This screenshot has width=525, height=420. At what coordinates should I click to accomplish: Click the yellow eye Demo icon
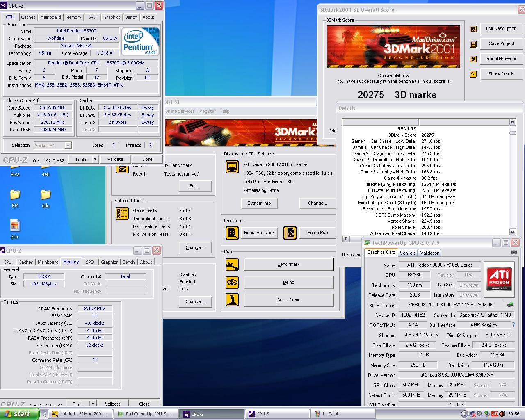pyautogui.click(x=232, y=282)
